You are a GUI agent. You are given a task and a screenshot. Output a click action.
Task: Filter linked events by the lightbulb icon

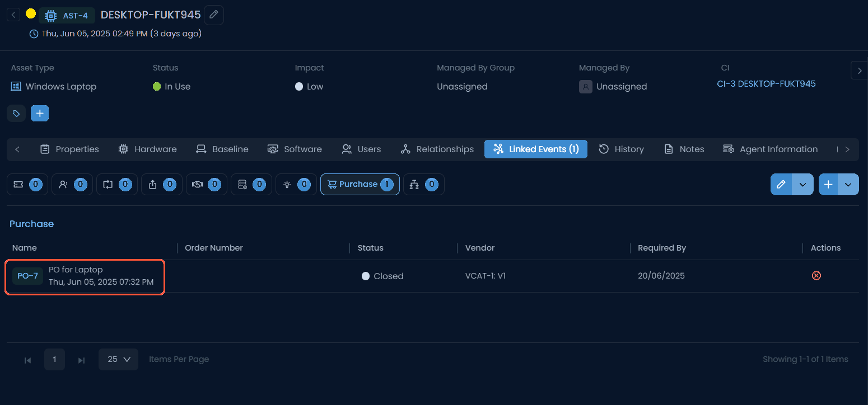296,184
